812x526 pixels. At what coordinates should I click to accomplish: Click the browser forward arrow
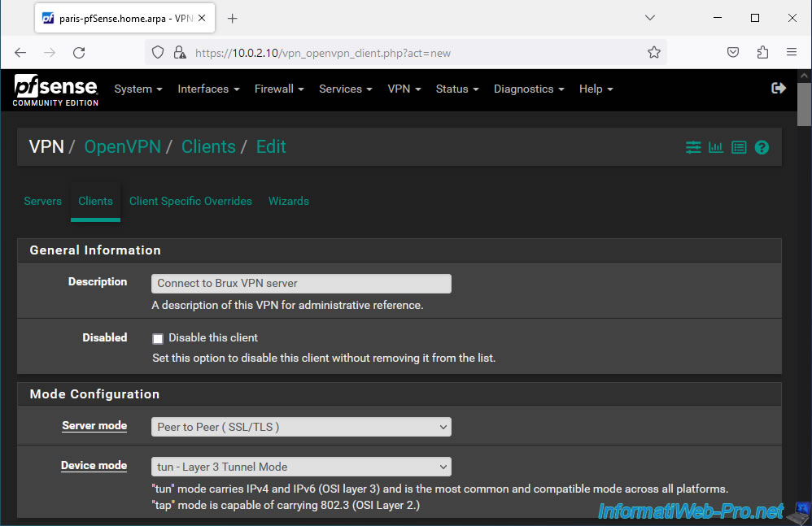(50, 53)
